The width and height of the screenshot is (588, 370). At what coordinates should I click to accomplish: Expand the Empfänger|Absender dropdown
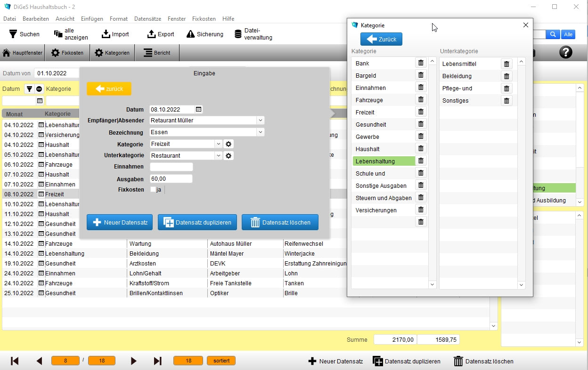point(260,121)
